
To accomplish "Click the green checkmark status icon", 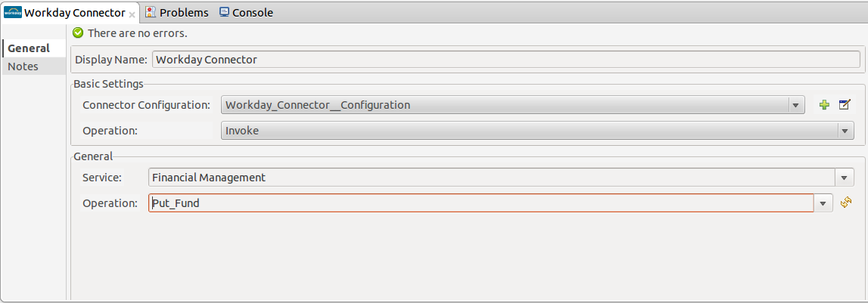I will tap(78, 33).
